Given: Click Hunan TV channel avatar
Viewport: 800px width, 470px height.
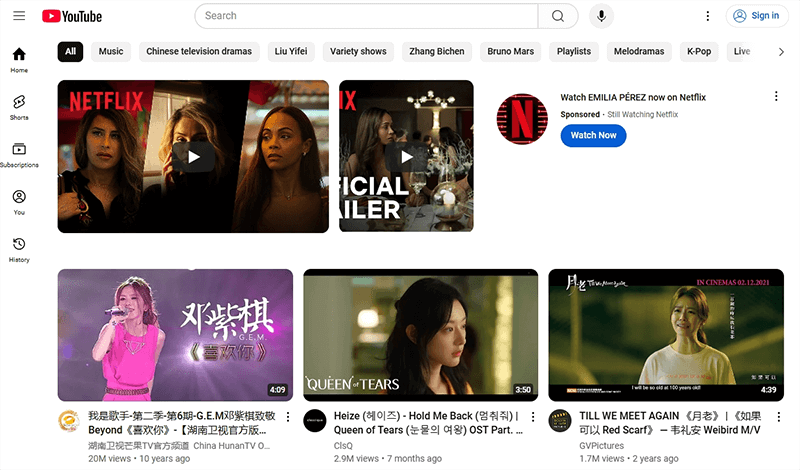Looking at the screenshot, I should pos(69,421).
